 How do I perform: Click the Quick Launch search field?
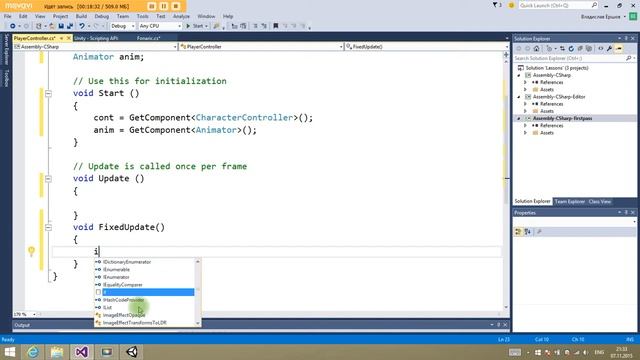tap(558, 5)
